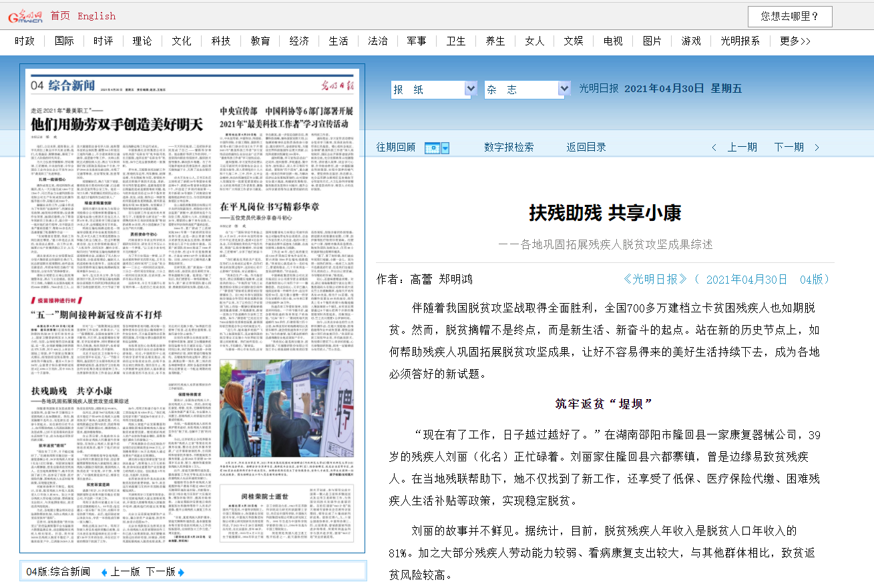Click the blue left arrow beside 上一版

click(104, 572)
